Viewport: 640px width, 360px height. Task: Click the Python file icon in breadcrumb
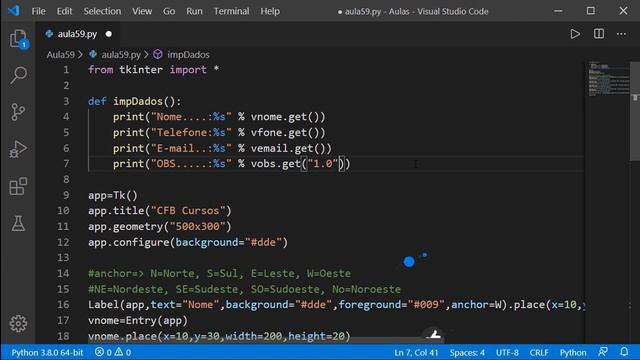click(x=93, y=54)
